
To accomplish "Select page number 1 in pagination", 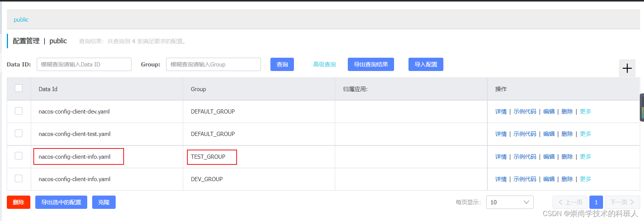I will click(x=596, y=202).
